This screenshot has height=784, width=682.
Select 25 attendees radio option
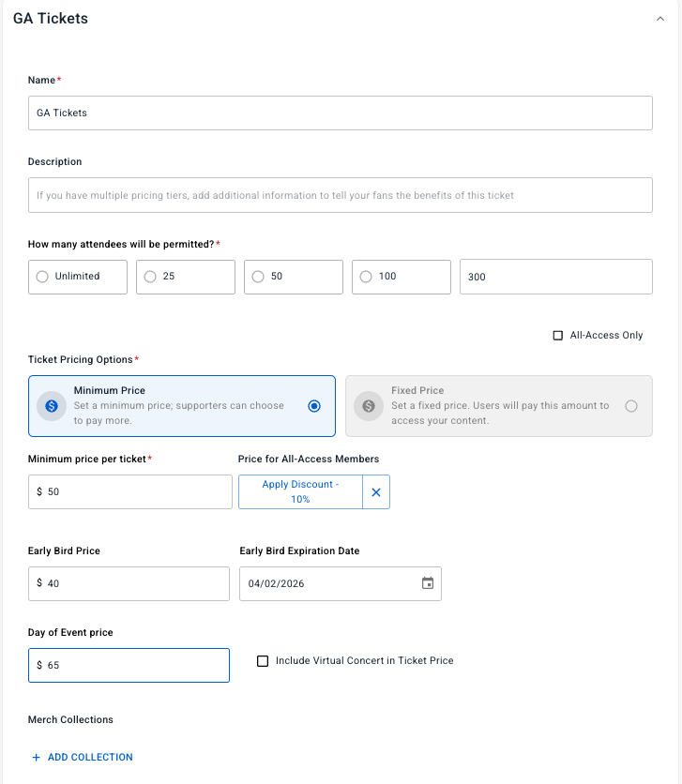149,277
